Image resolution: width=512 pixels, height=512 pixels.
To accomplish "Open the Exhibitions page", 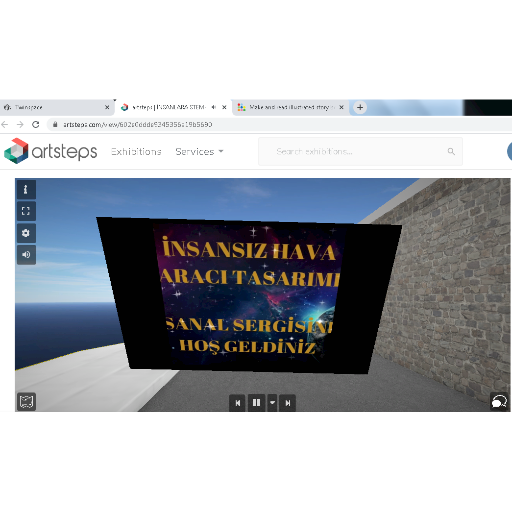I will tap(136, 152).
